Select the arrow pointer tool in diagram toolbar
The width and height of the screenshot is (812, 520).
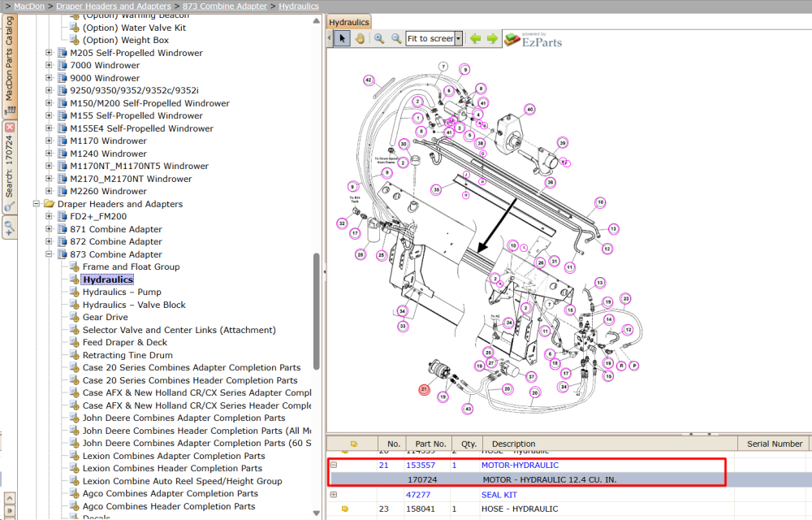click(x=342, y=38)
